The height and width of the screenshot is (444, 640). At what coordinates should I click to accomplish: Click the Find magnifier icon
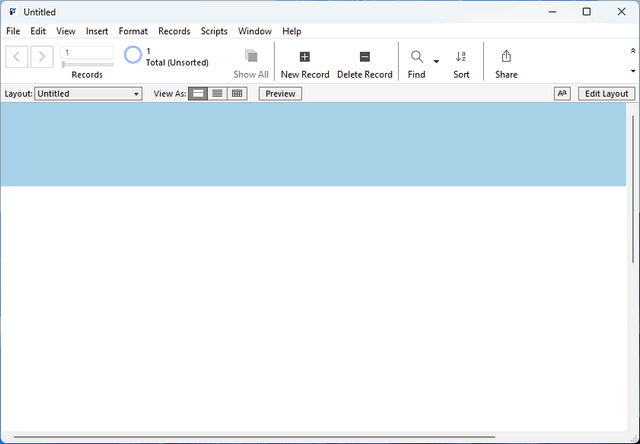click(x=417, y=58)
